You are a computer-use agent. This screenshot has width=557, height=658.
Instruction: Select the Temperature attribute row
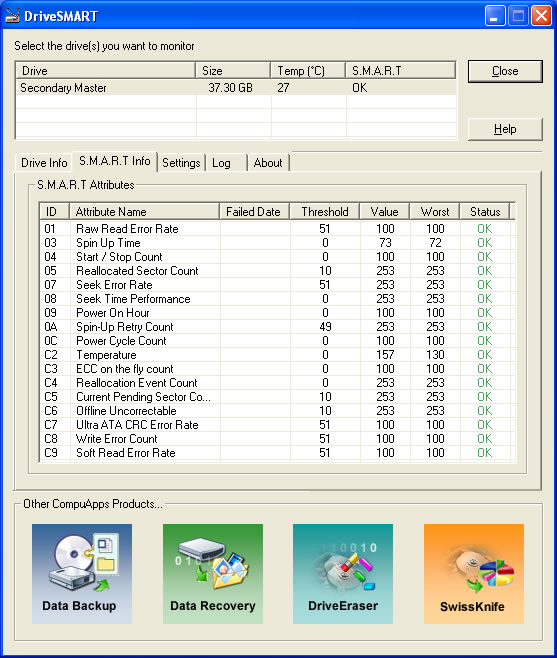[277, 355]
